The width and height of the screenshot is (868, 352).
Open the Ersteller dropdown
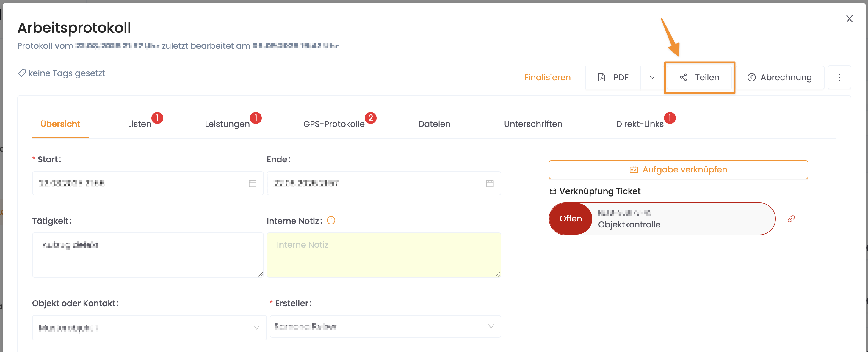pos(385,326)
